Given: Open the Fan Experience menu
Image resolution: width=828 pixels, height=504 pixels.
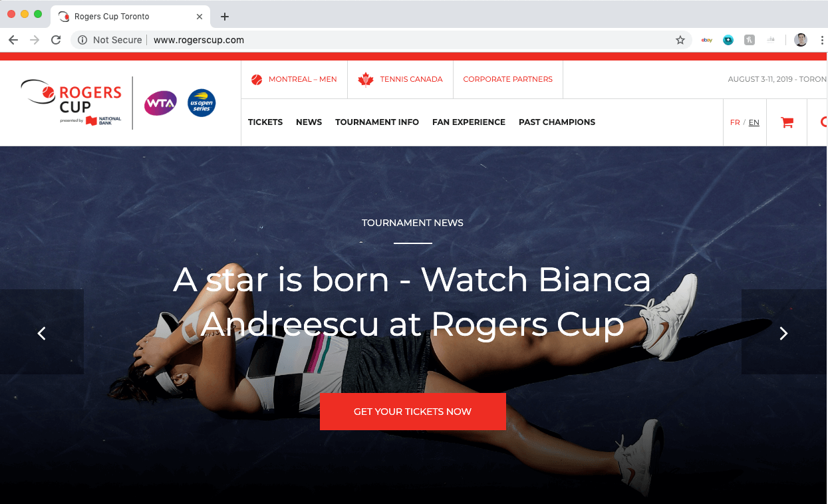Looking at the screenshot, I should click(469, 122).
